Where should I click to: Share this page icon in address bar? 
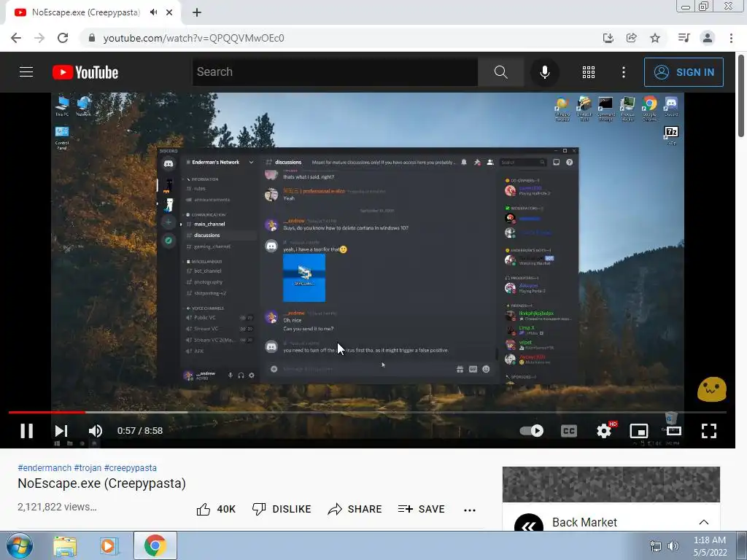632,38
